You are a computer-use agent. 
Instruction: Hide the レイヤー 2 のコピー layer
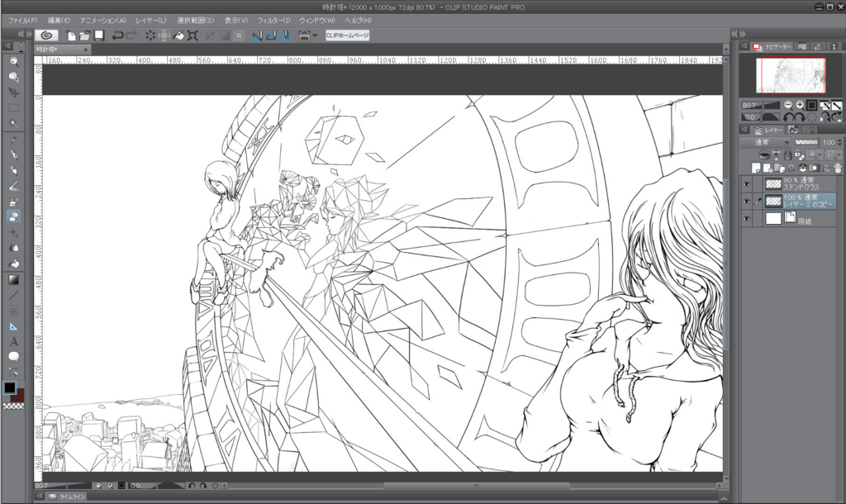pyautogui.click(x=747, y=202)
